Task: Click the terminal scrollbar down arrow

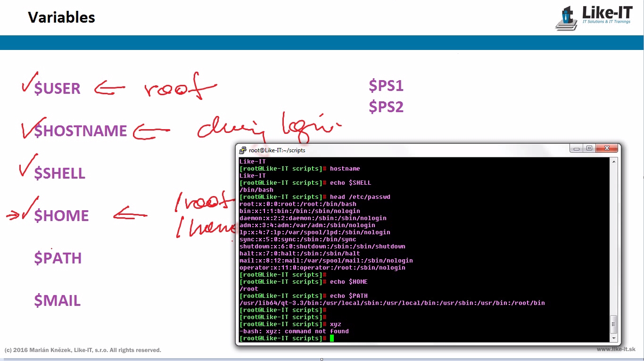Action: click(x=613, y=338)
